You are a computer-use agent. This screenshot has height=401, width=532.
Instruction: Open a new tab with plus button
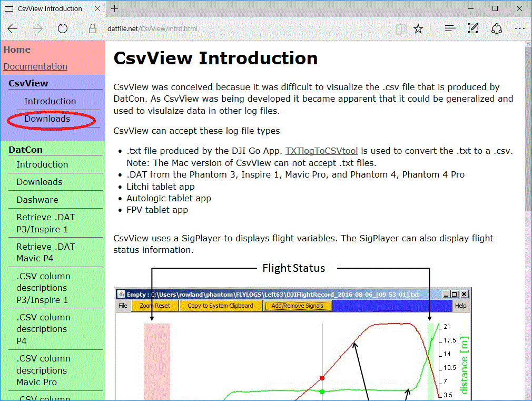click(114, 8)
